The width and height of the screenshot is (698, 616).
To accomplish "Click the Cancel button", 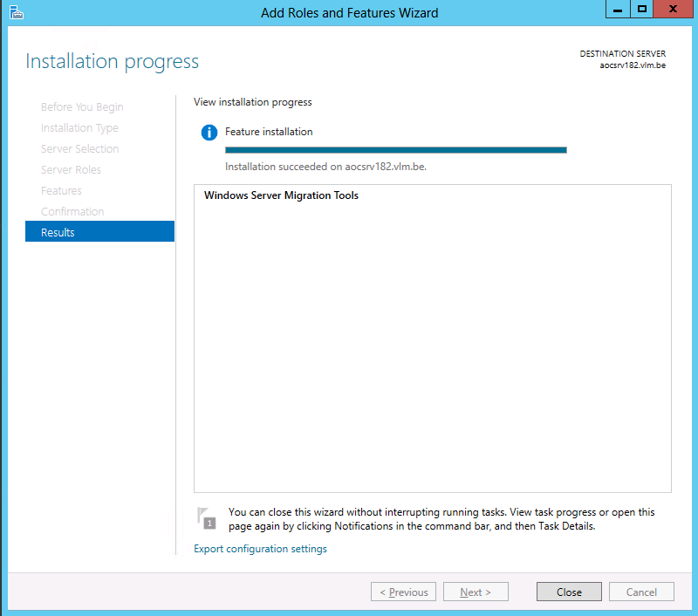I will [x=641, y=591].
